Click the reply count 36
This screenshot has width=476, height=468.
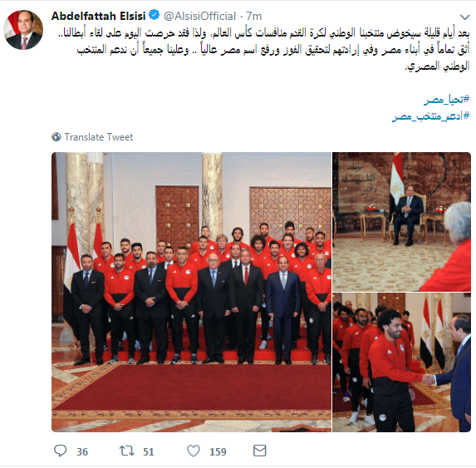tap(82, 452)
